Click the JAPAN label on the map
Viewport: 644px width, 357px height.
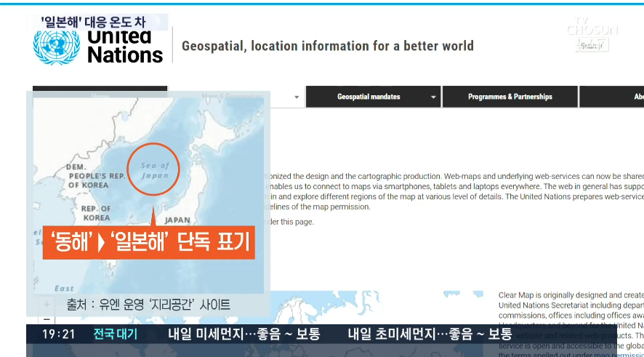pos(177,220)
